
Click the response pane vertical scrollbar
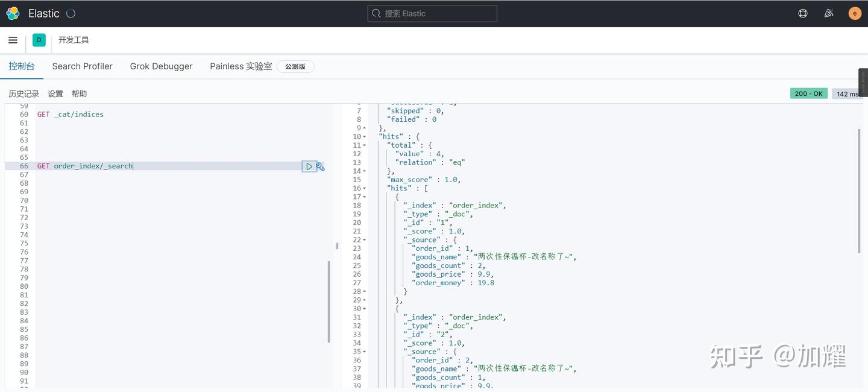(860, 190)
